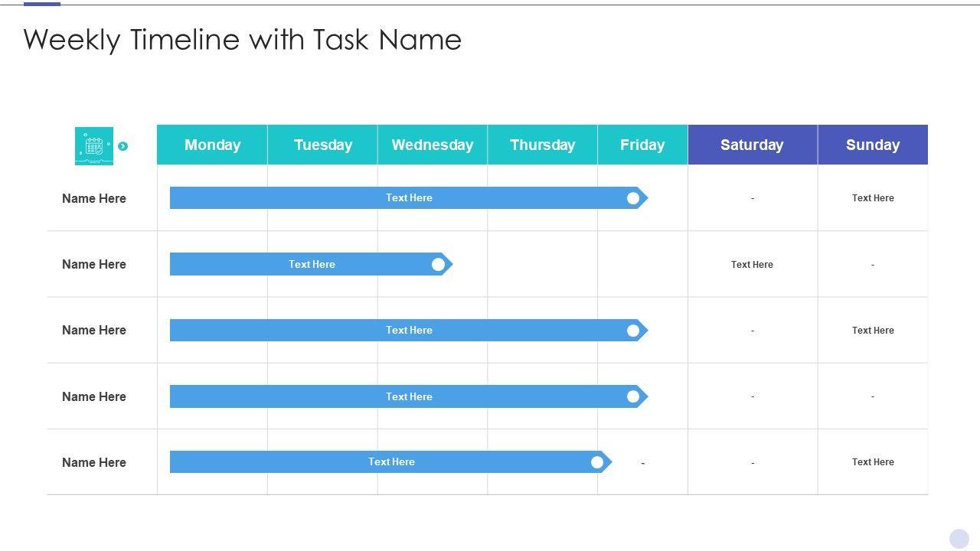Select the Friday column header
The image size is (980, 551).
[x=642, y=145]
